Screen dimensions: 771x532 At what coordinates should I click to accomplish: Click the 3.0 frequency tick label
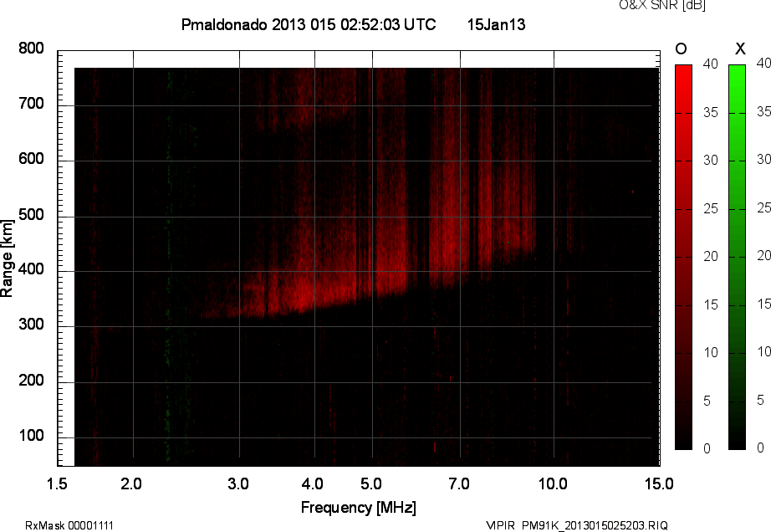238,484
